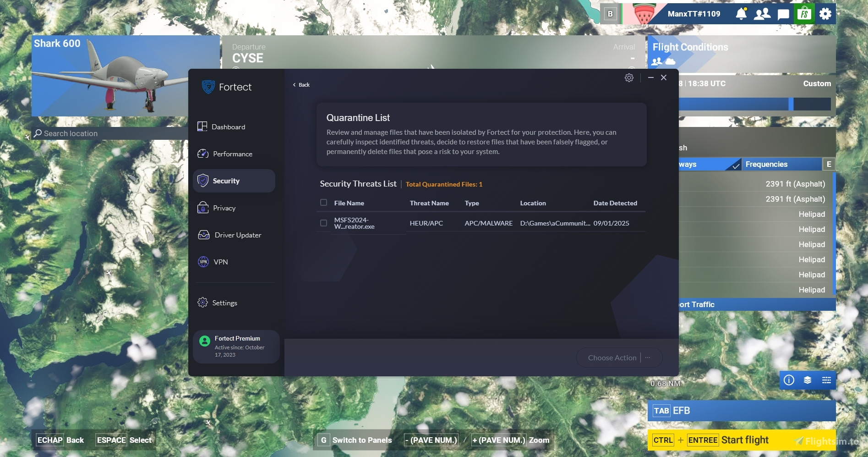868x457 pixels.
Task: Open the Fortect Dashboard panel
Action: (228, 127)
